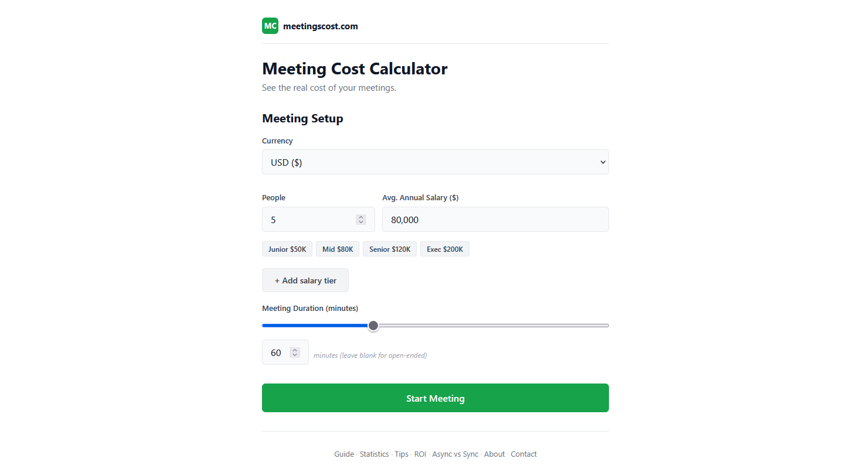
Task: Decrement the People count with the down stepper
Action: coord(360,222)
